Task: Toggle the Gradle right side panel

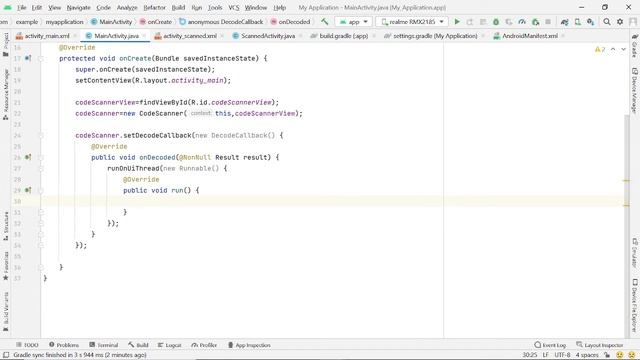Action: (635, 45)
